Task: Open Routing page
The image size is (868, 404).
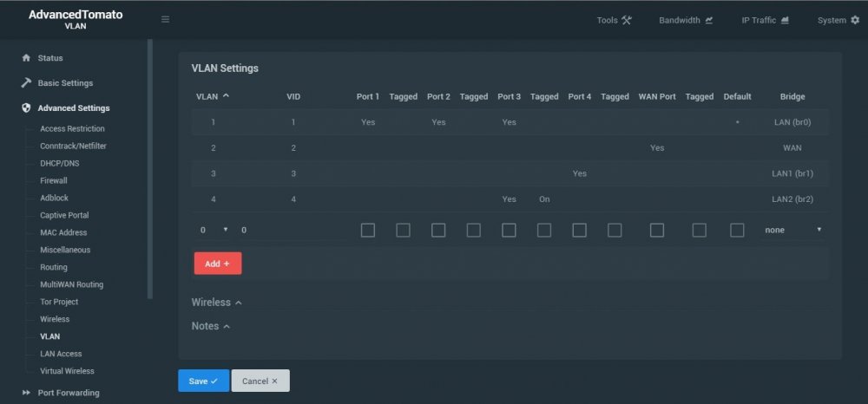Action: [54, 267]
